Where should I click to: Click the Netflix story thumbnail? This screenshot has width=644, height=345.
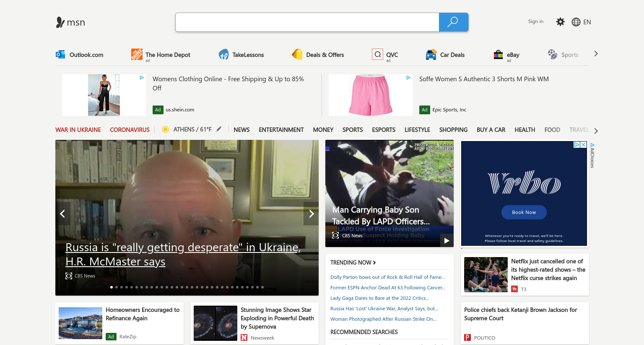tap(486, 275)
